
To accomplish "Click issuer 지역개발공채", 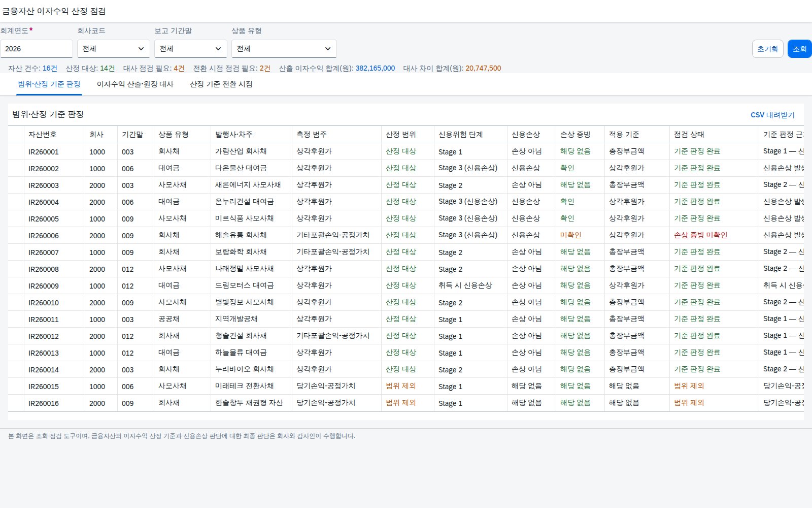I will click(x=236, y=319).
